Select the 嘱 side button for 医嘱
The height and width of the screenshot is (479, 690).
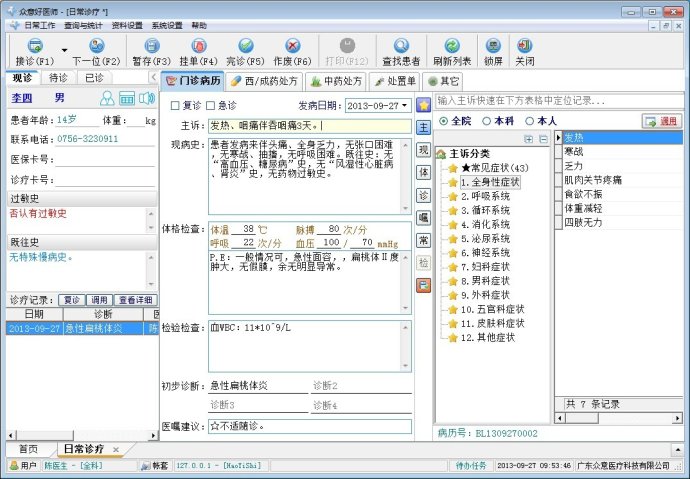(423, 217)
